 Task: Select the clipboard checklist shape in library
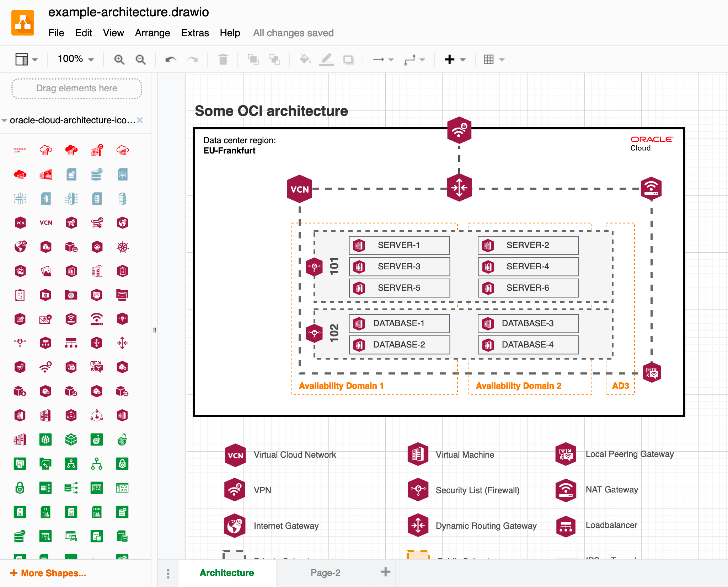pyautogui.click(x=20, y=295)
